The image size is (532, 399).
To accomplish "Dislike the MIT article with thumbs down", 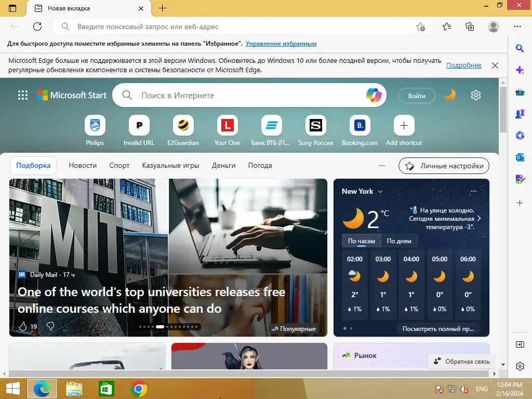I will click(50, 326).
